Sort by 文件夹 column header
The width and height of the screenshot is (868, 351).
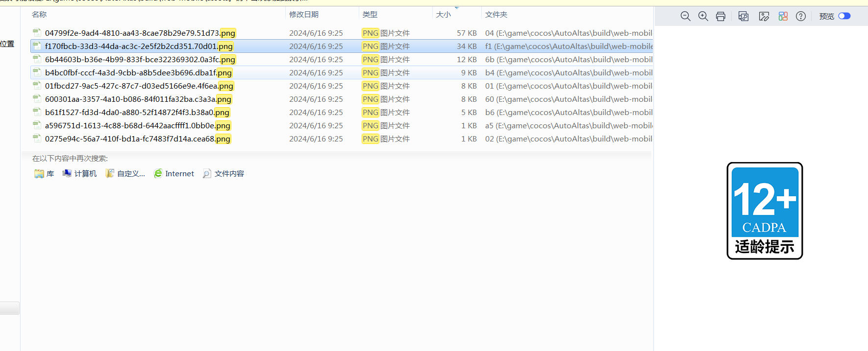[496, 15]
